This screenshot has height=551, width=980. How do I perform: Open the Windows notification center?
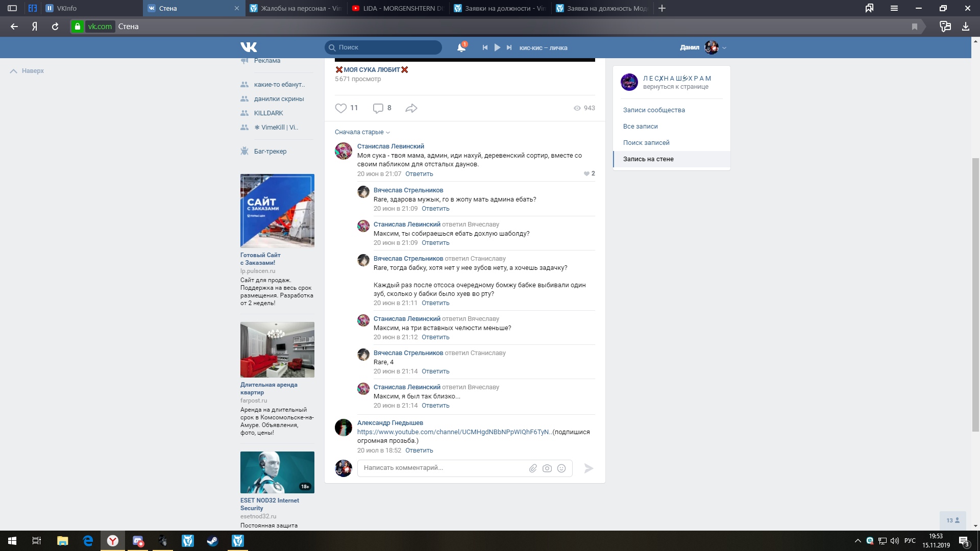[x=964, y=541]
